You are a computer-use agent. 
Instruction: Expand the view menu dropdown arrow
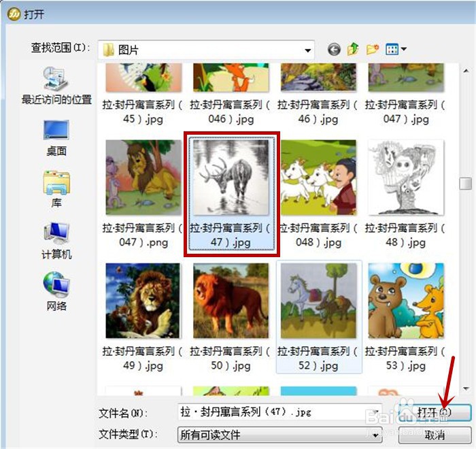[x=404, y=49]
